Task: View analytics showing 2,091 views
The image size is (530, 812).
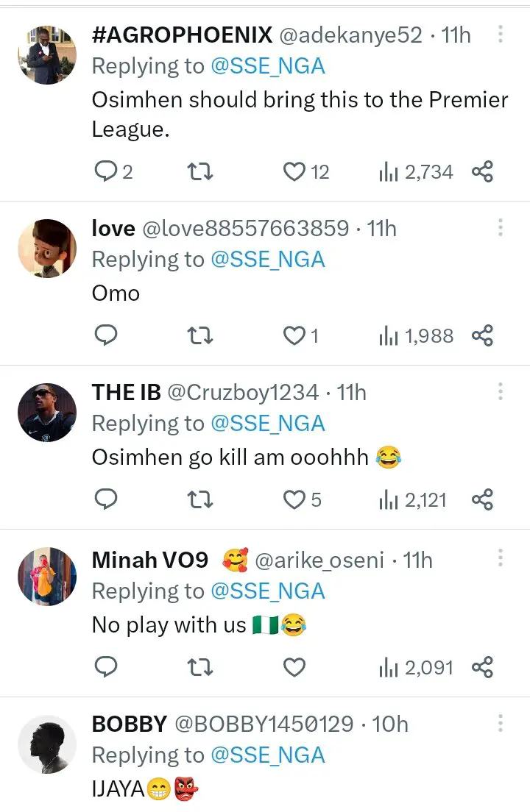Action: (x=416, y=667)
